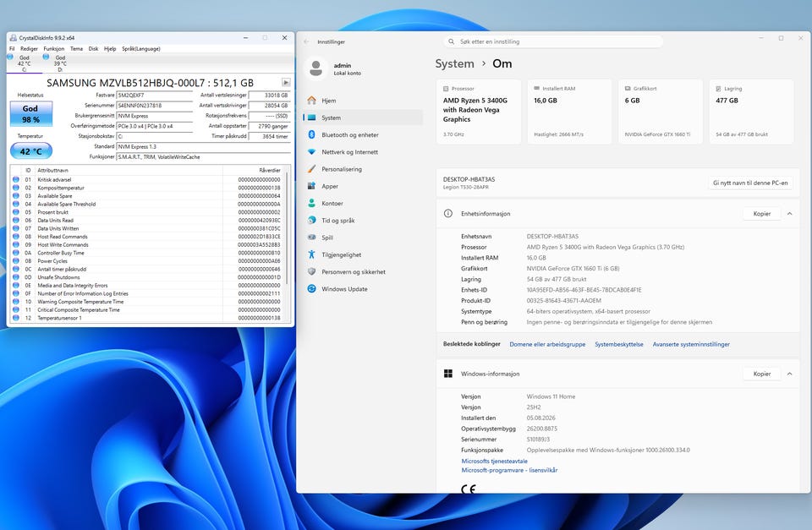Go to Hjem in the settings sidebar
Screen dimensions: 812x530
click(363, 101)
